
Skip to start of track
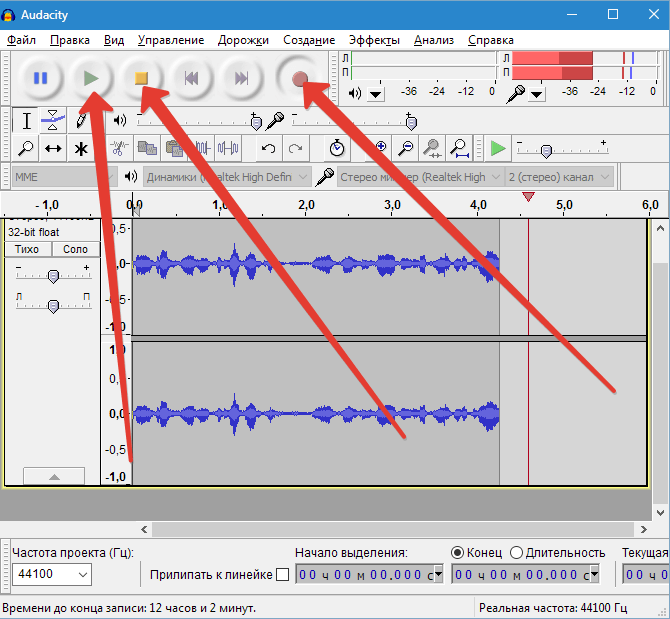[191, 78]
